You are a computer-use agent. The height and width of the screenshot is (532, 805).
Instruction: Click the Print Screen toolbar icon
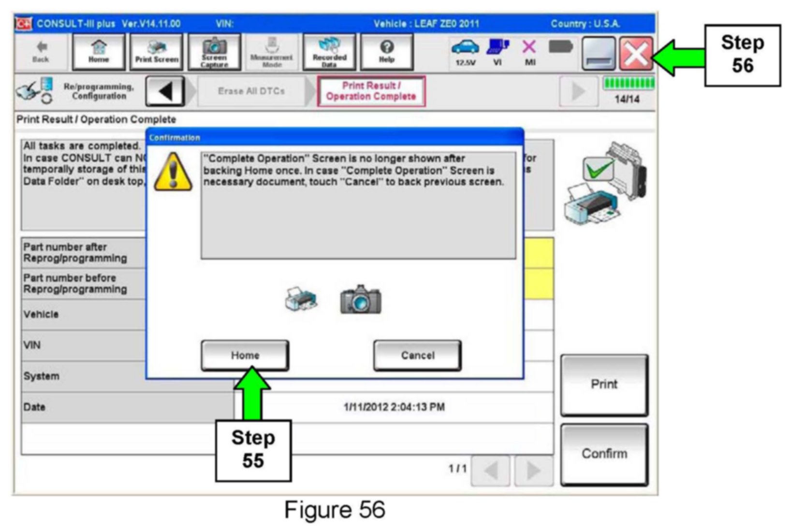coord(156,52)
